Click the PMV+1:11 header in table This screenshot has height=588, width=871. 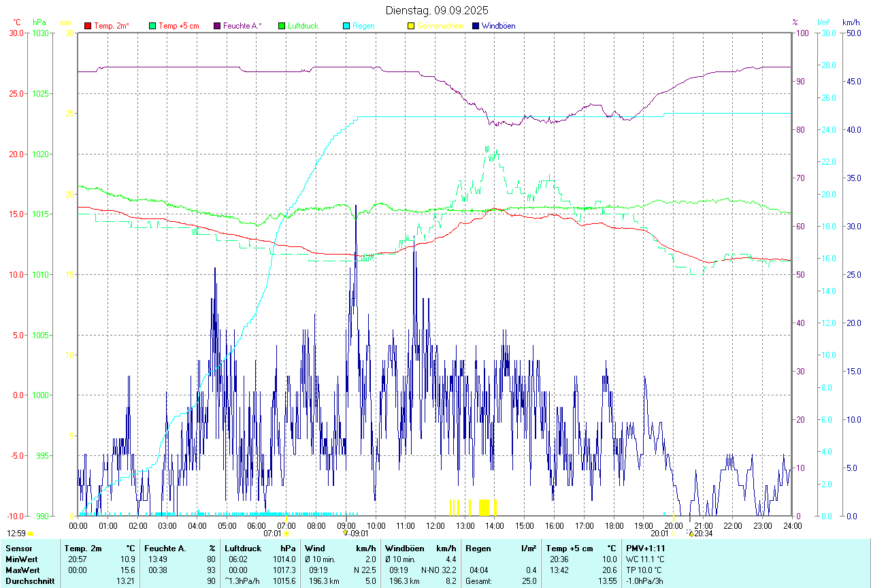pyautogui.click(x=645, y=548)
